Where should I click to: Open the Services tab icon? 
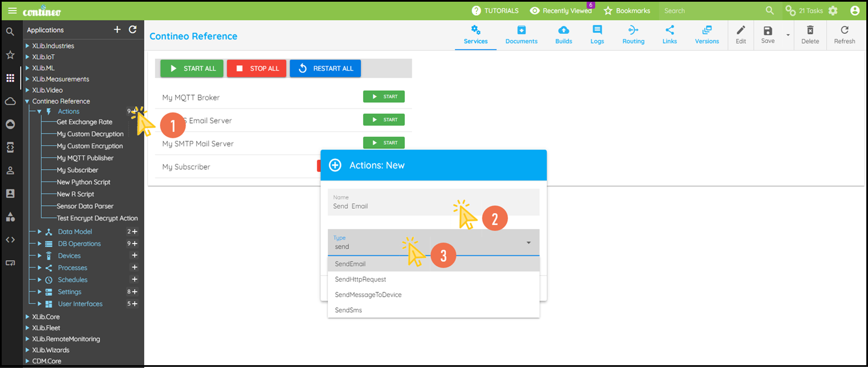pyautogui.click(x=475, y=33)
